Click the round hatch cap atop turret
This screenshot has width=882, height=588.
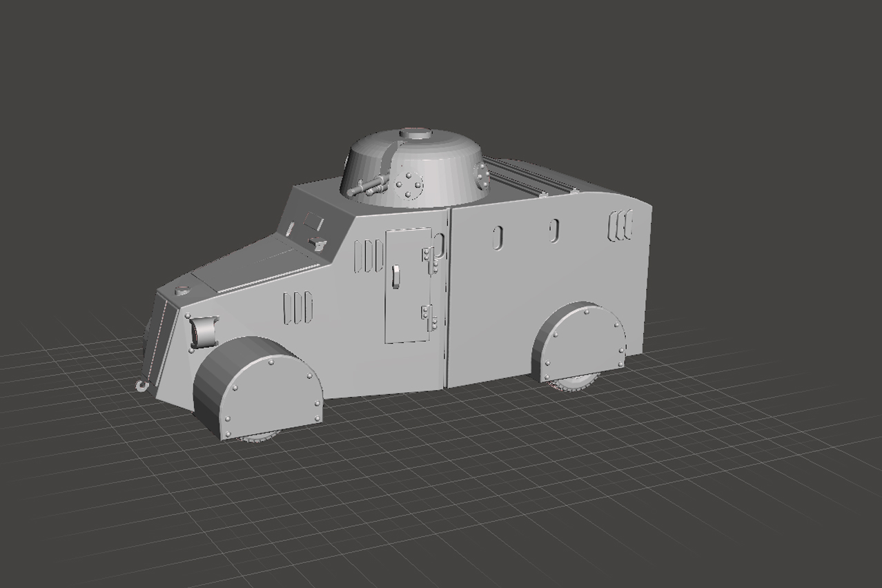(416, 134)
